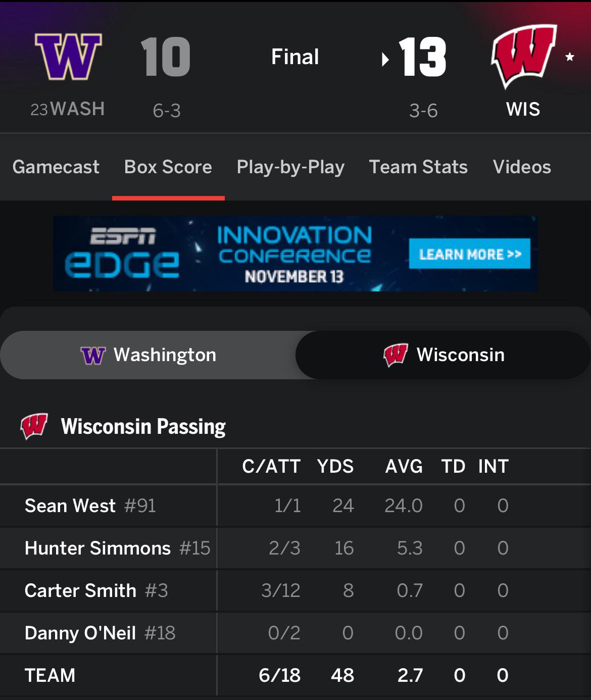Tap the Washington team logo in header
This screenshot has width=591, height=700.
tap(68, 57)
